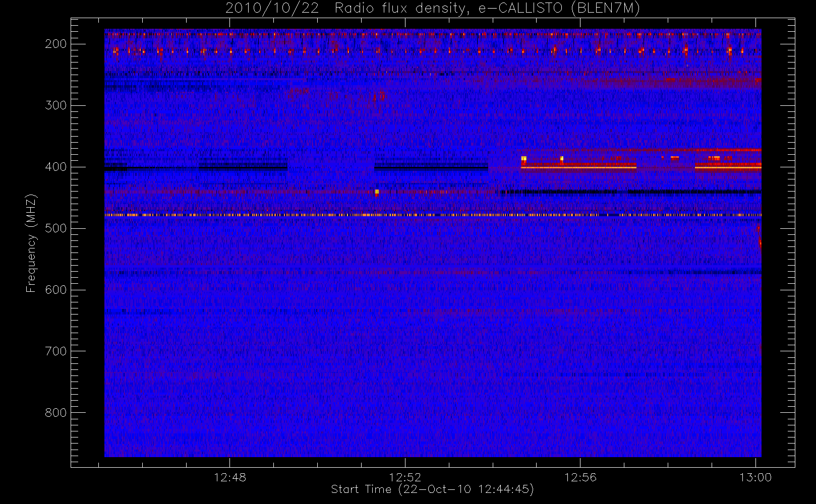
Task: Click the '12:56' time axis label
Action: coord(580,477)
